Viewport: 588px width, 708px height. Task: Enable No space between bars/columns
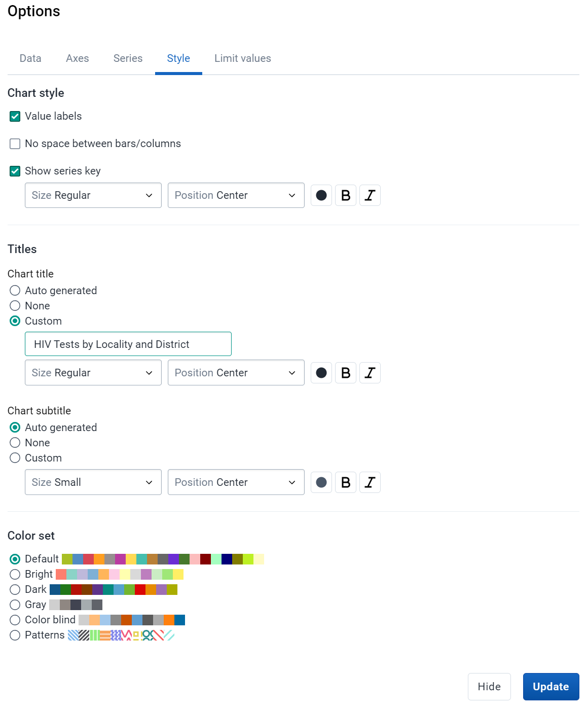coord(15,144)
